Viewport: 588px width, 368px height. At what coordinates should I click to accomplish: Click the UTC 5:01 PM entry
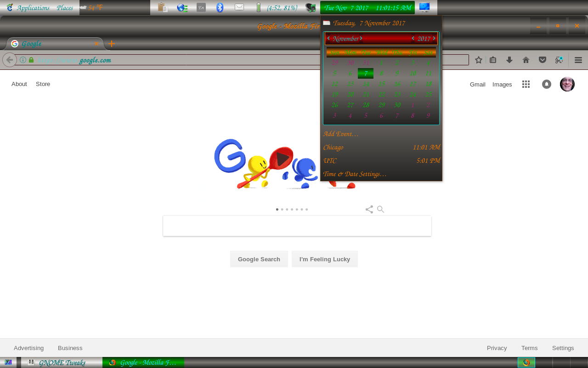[381, 161]
